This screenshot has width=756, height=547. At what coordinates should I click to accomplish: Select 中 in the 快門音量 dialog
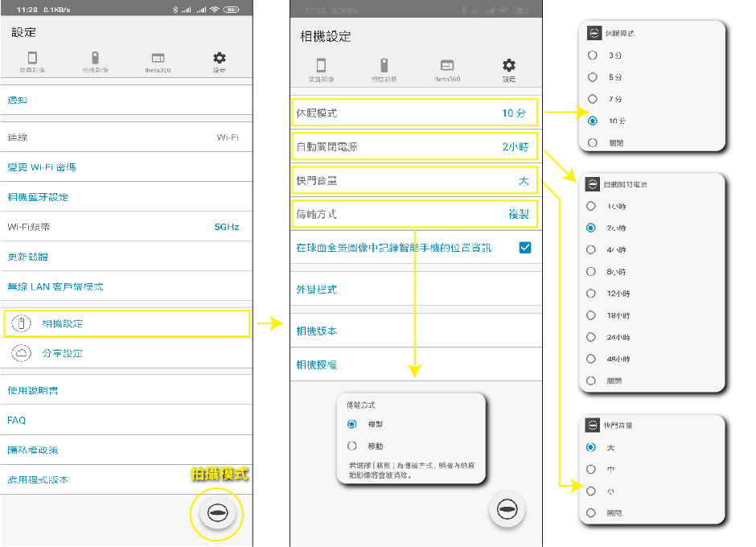(x=592, y=469)
